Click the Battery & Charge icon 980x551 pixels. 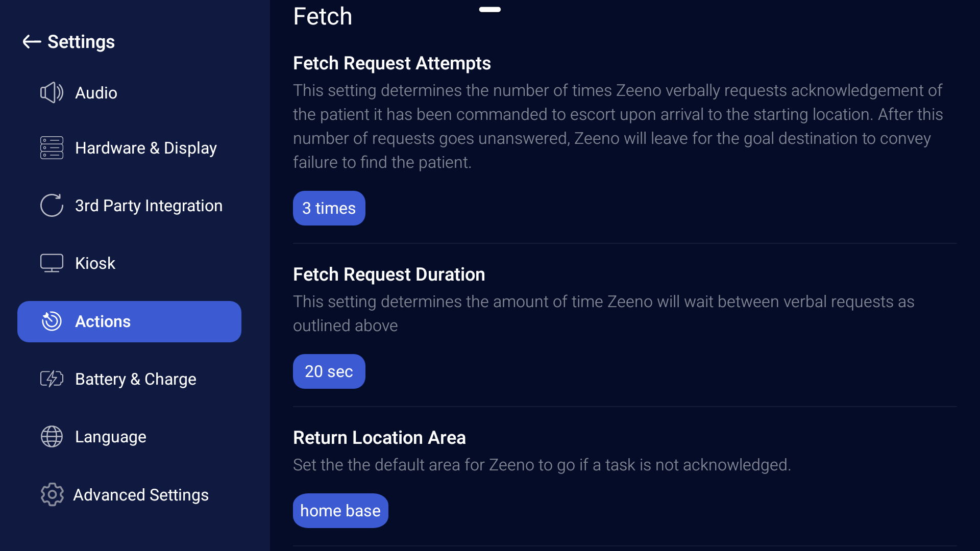coord(52,379)
